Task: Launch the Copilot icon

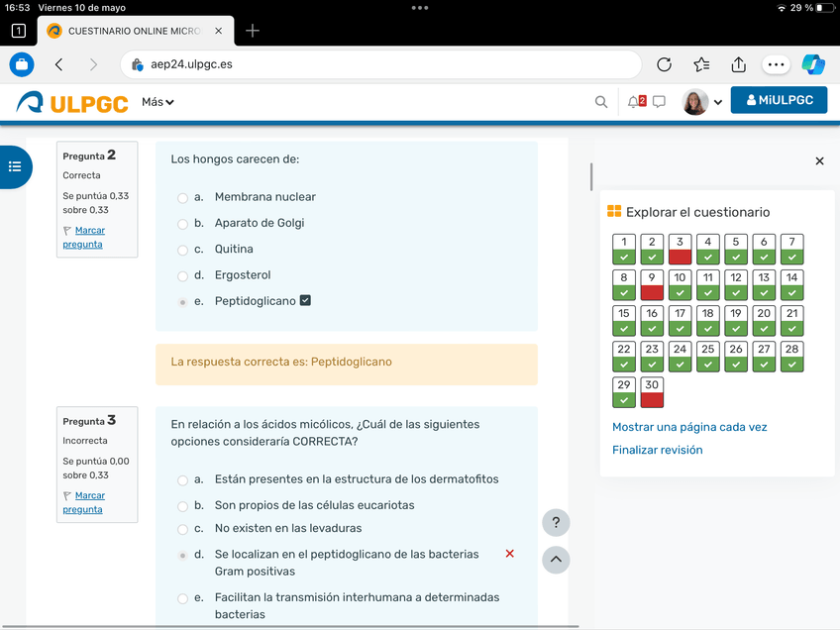Action: [x=813, y=64]
